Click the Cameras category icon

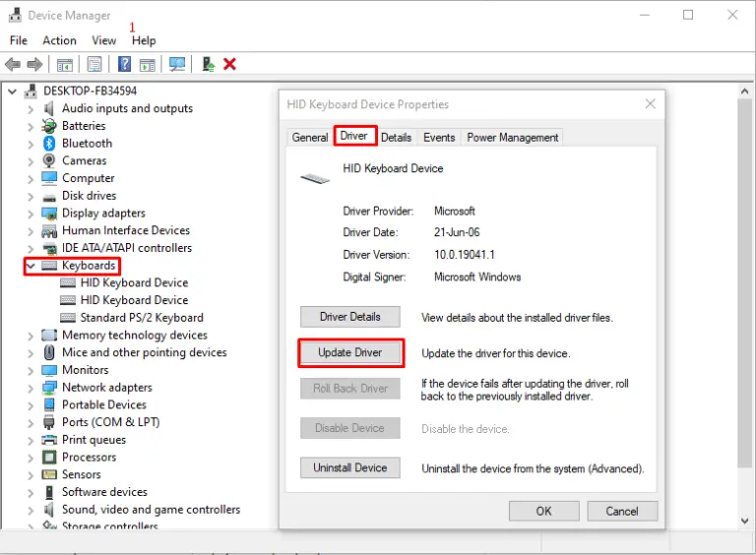[48, 160]
